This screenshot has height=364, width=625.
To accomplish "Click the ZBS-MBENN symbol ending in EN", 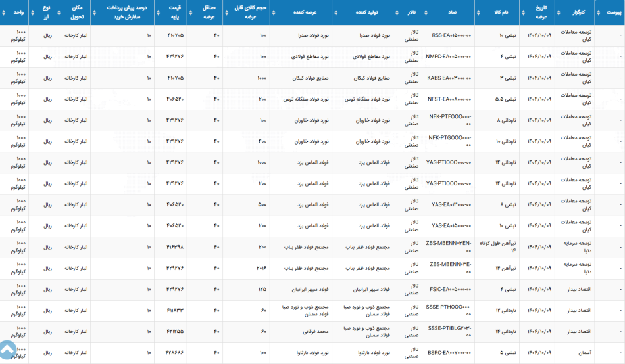I will (449, 247).
